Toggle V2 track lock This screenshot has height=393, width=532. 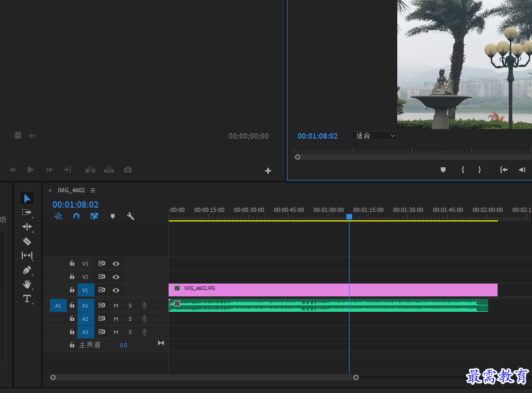[x=72, y=277]
